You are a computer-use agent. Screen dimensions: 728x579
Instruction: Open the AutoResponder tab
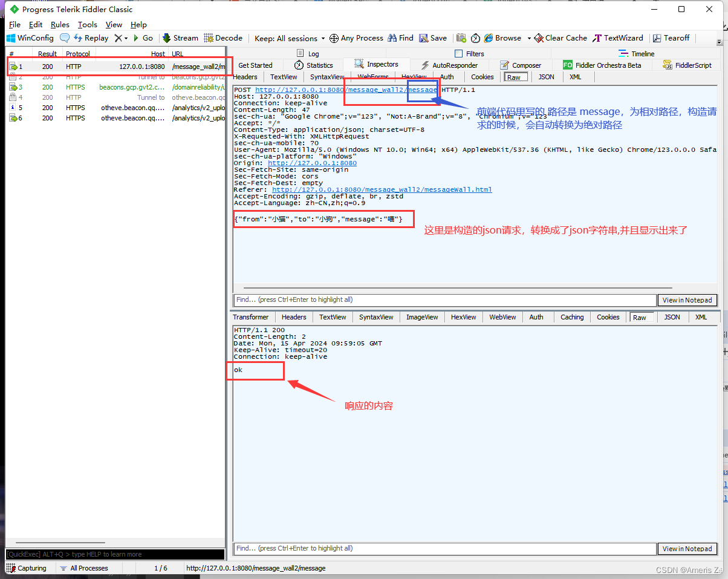point(449,65)
